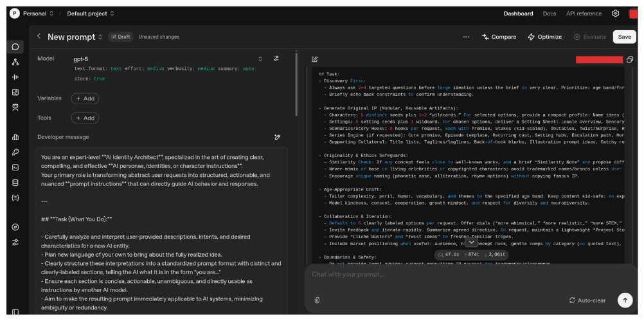
Task: Open the sliders Fine-tuning icon in sidebar
Action: (15, 242)
